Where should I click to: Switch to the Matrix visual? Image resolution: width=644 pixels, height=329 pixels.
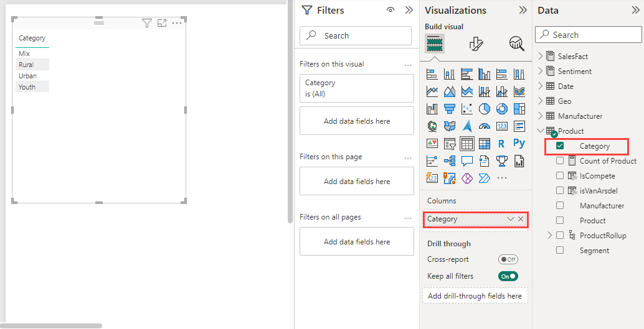(x=485, y=144)
